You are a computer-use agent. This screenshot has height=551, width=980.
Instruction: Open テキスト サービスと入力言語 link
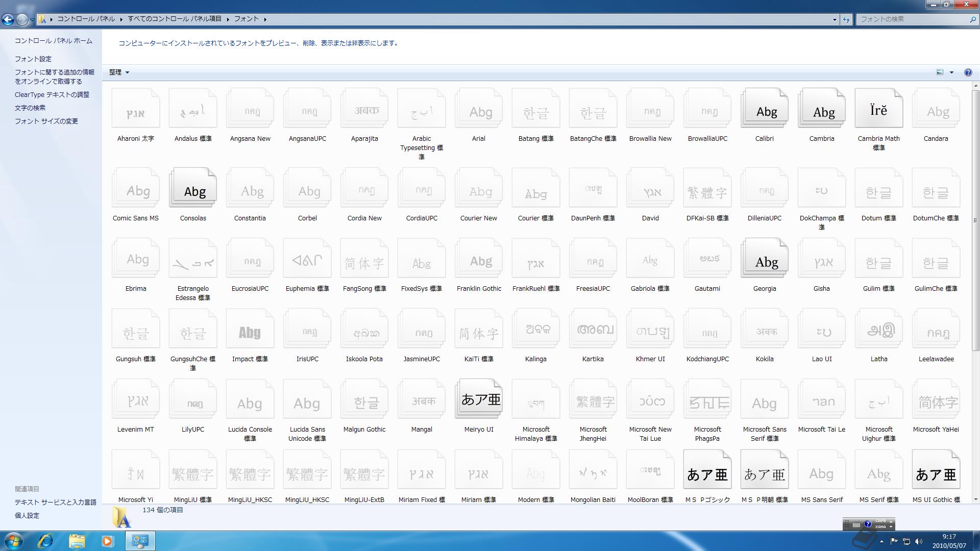(x=55, y=503)
